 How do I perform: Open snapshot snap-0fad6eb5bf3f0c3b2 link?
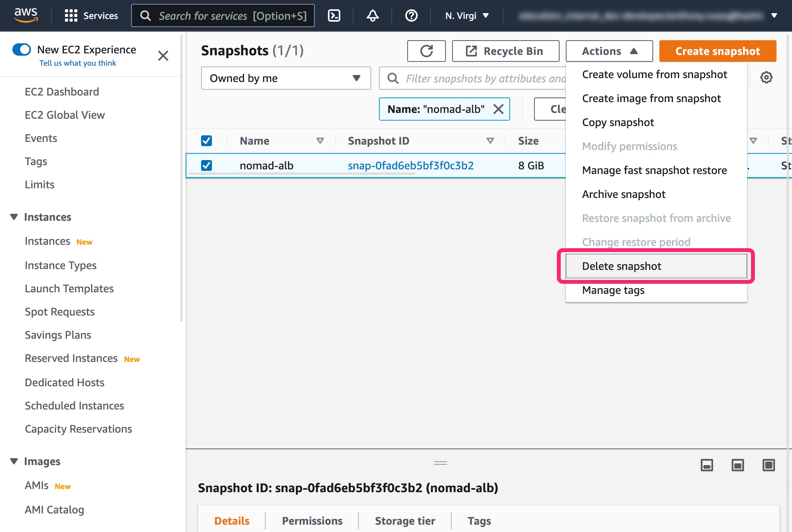[411, 165]
